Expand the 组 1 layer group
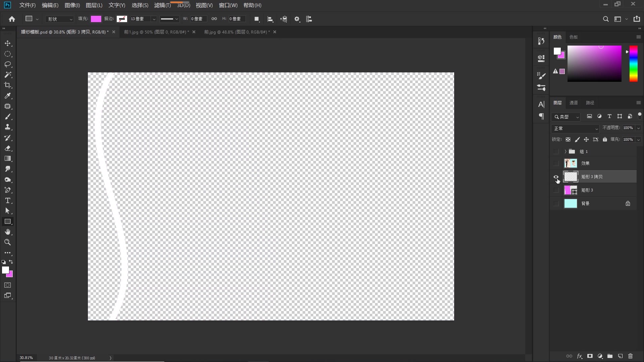This screenshot has height=362, width=644. tap(565, 152)
